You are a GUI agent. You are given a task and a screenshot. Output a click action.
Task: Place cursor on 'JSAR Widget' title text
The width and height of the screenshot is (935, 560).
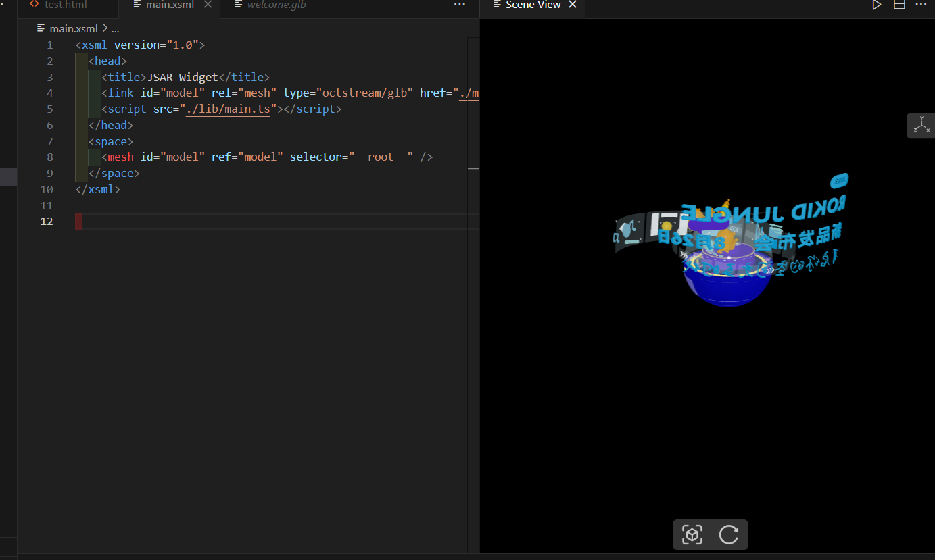(x=183, y=77)
